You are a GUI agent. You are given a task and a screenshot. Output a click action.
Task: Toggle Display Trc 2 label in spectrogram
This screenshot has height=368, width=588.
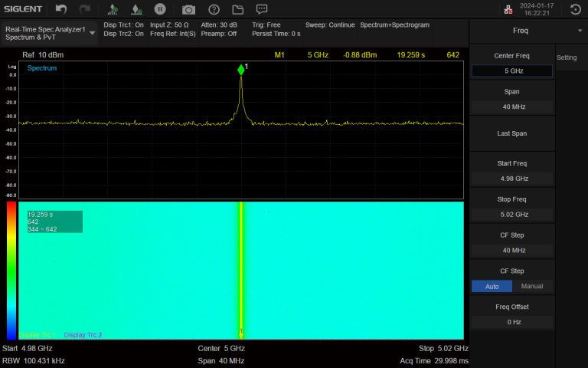click(83, 335)
